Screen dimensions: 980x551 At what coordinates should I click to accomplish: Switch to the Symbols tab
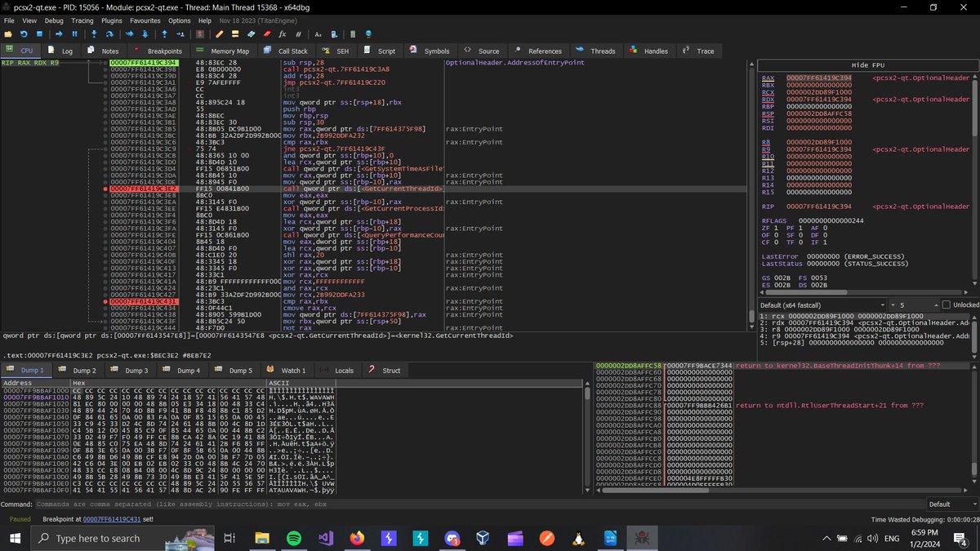430,51
